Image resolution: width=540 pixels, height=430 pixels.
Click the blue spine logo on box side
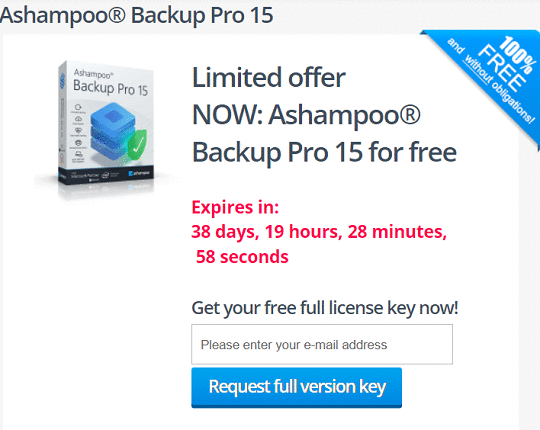(x=62, y=80)
